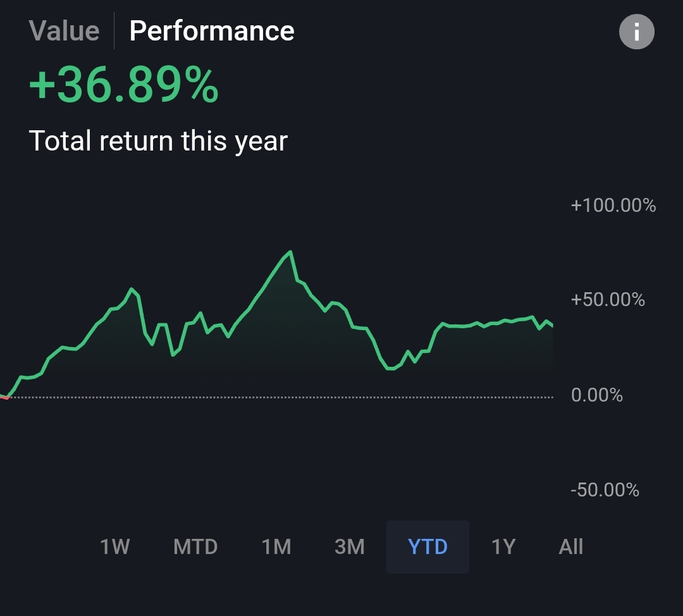Tap the +36.89% return figure

[x=124, y=85]
